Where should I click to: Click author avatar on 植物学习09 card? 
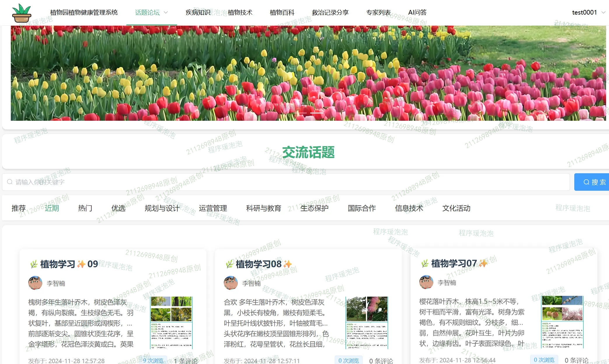35,283
